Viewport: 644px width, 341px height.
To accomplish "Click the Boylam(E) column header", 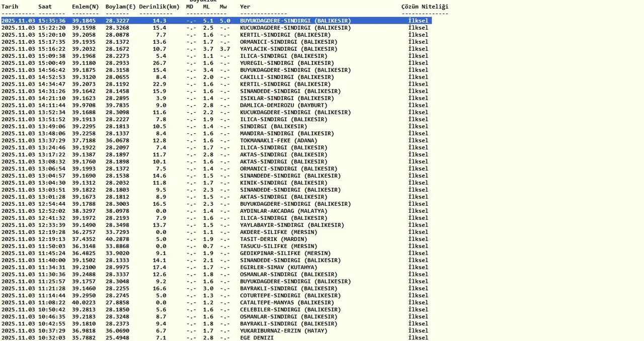I will pos(120,7).
